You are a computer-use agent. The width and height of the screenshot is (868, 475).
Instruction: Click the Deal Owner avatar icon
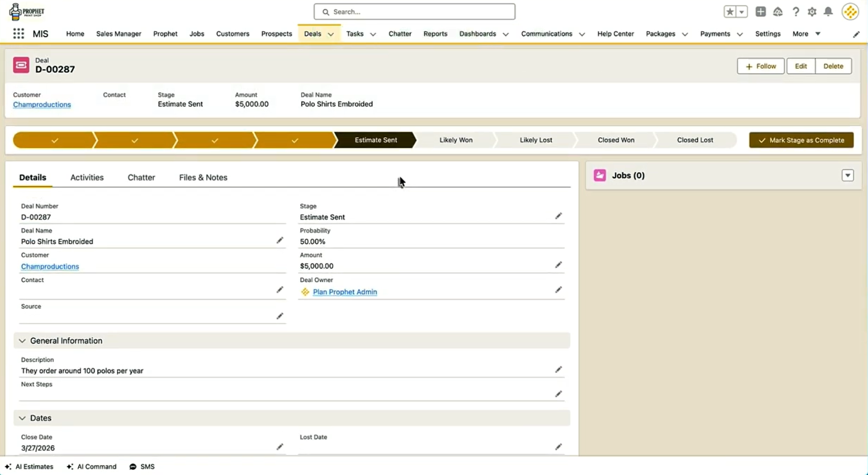pos(305,292)
